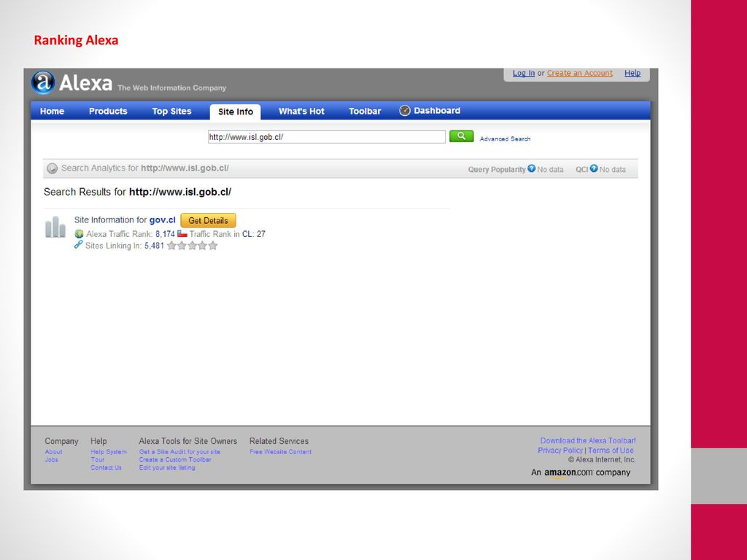Open the Dashboard tab label
The width and height of the screenshot is (747, 560).
[437, 111]
